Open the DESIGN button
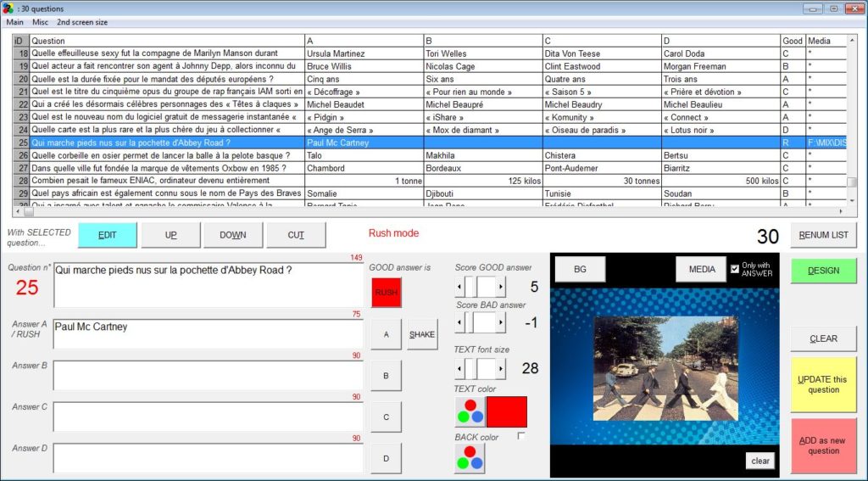Viewport: 868px width, 481px height. pos(823,271)
